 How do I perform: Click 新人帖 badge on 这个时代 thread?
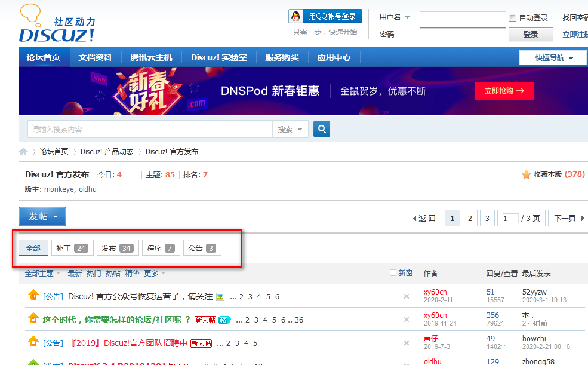(x=205, y=320)
